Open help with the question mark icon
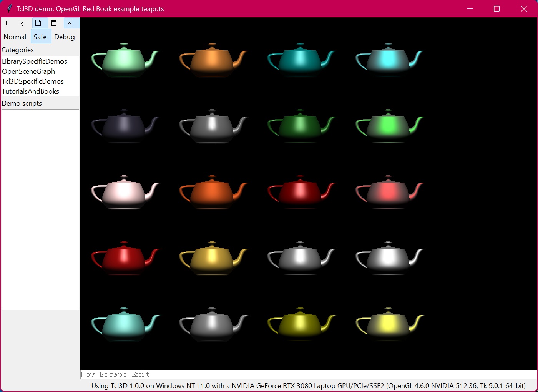538x392 pixels. point(22,23)
